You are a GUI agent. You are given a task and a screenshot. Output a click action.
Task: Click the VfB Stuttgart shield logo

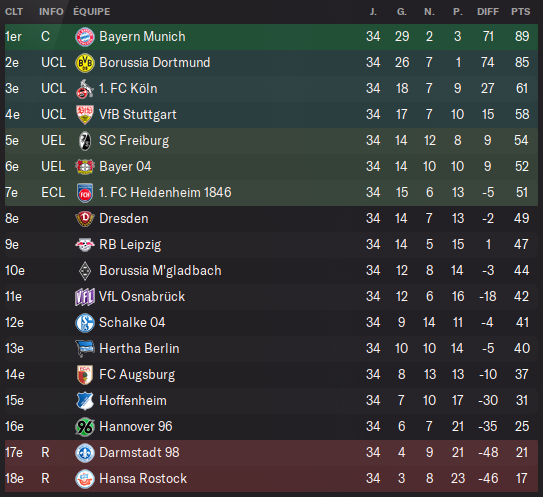(x=85, y=115)
